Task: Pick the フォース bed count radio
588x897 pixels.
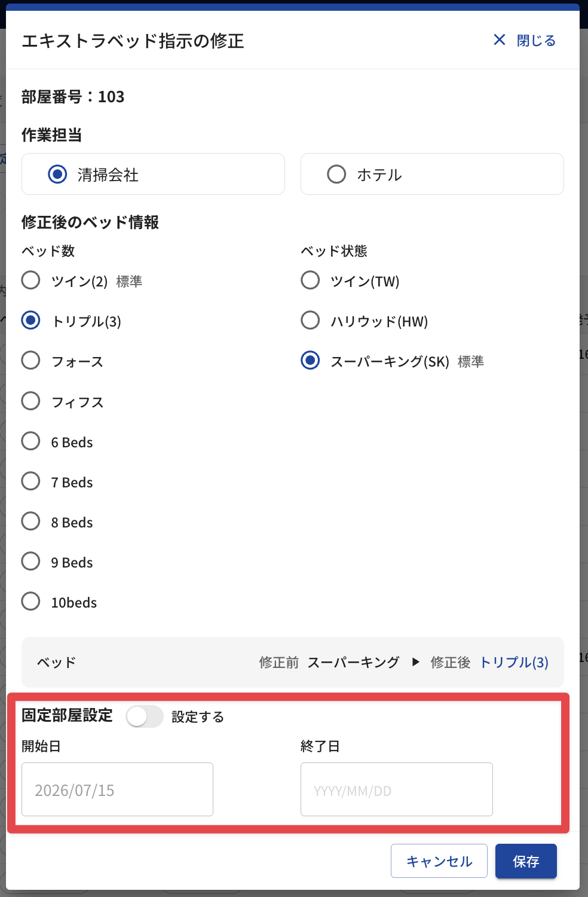Action: point(30,360)
